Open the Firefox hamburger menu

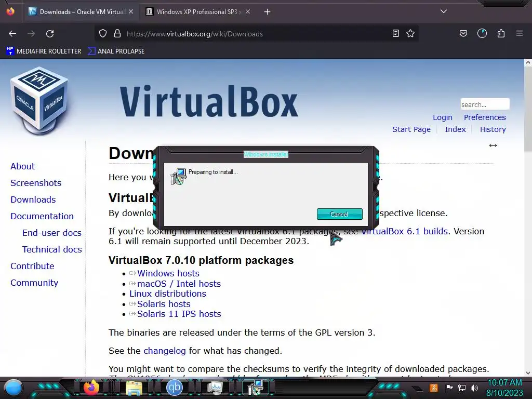[520, 34]
